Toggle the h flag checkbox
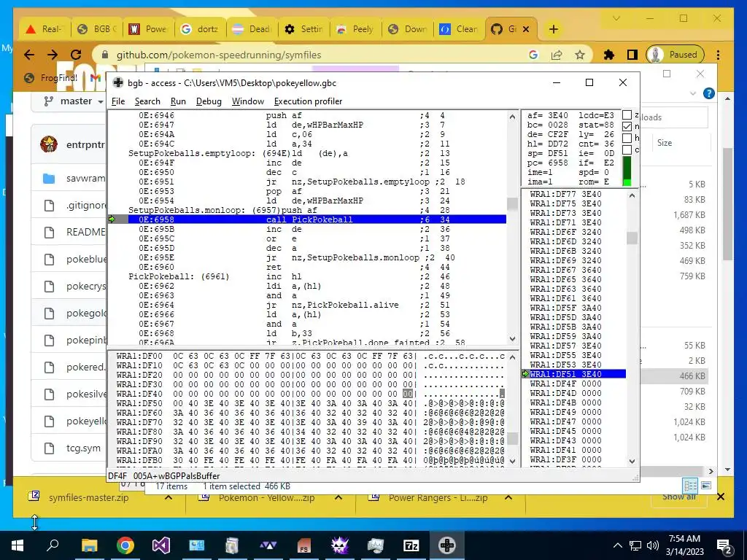This screenshot has height=560, width=747. [x=627, y=138]
